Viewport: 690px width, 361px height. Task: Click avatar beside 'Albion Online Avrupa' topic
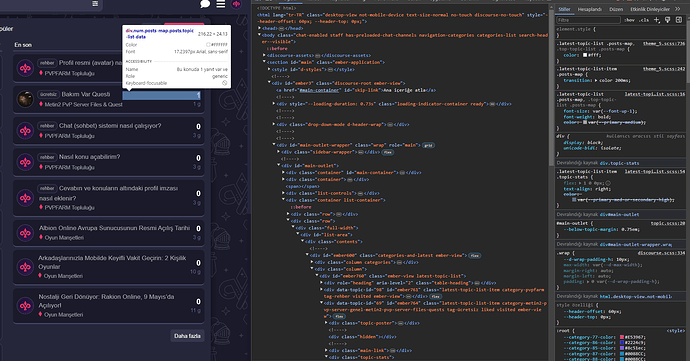tap(26, 232)
